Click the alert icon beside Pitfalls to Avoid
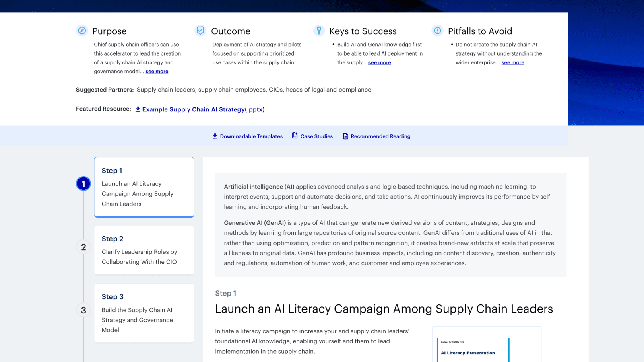The height and width of the screenshot is (362, 644). click(x=437, y=31)
